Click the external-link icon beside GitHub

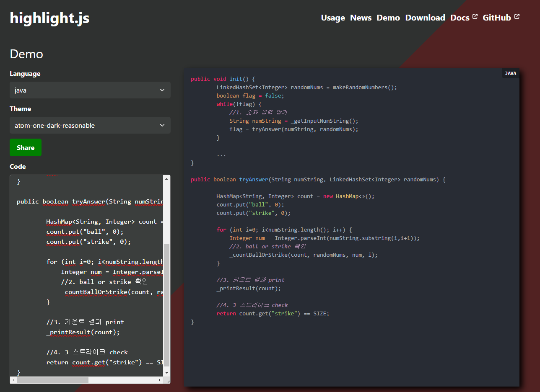[x=517, y=17]
